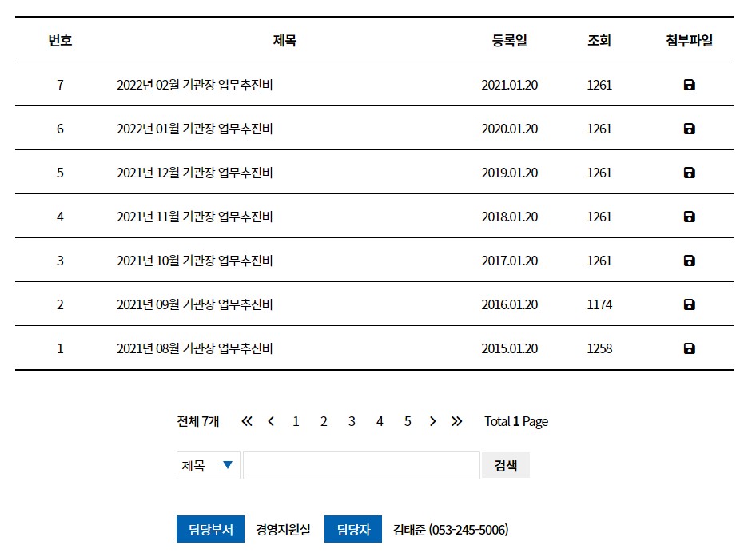756x557 pixels.
Task: Open post 2021년 09월 기관장 업무추진비
Action: tap(195, 304)
